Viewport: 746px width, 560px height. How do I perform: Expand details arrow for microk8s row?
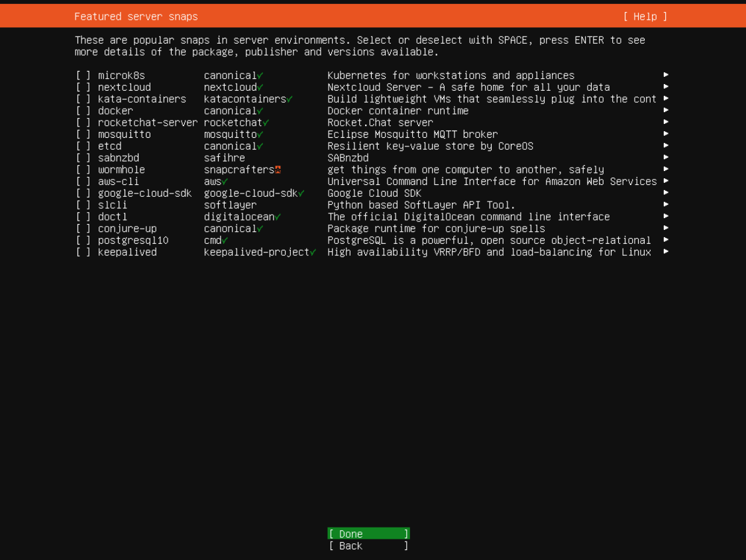[x=666, y=75]
